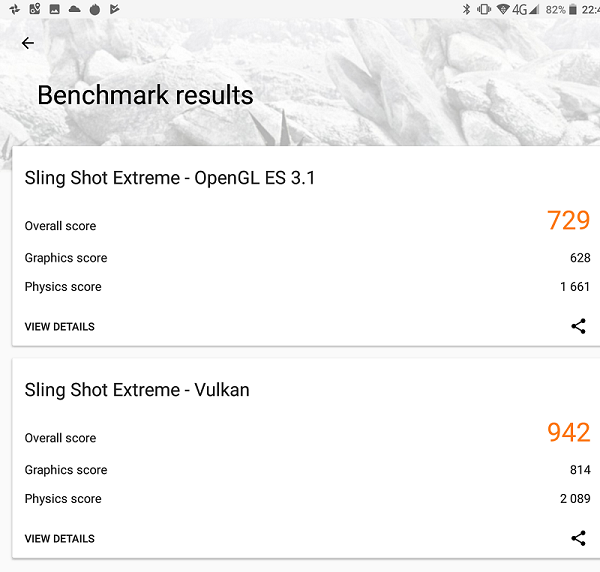
Task: Tap the cloud notification icon
Action: pos(74,9)
